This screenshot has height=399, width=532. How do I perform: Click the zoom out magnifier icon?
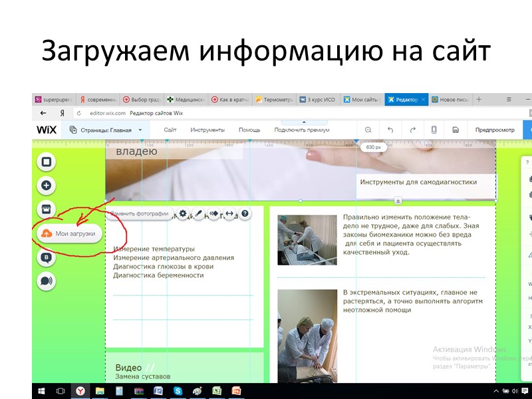(368, 130)
